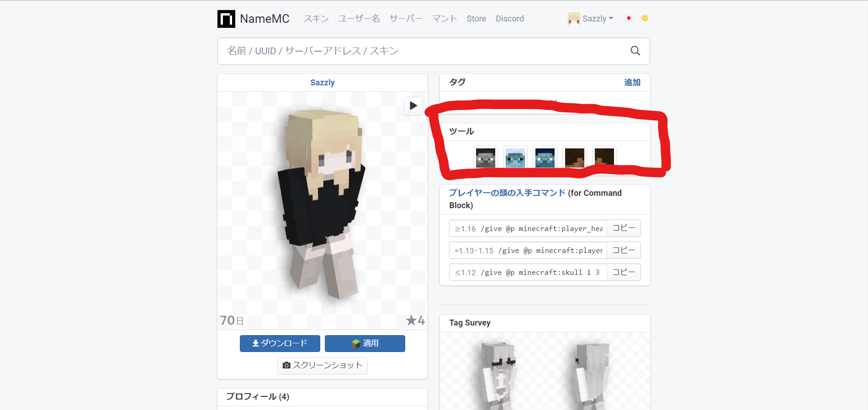Copy the =1.13–1.15 give command
This screenshot has height=410, width=868.
(624, 250)
